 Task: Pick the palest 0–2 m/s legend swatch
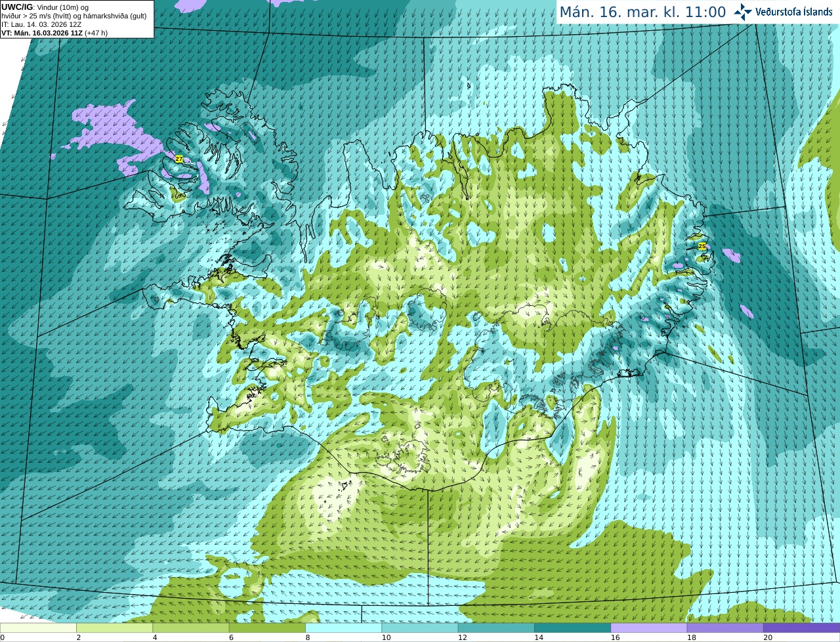[38, 628]
